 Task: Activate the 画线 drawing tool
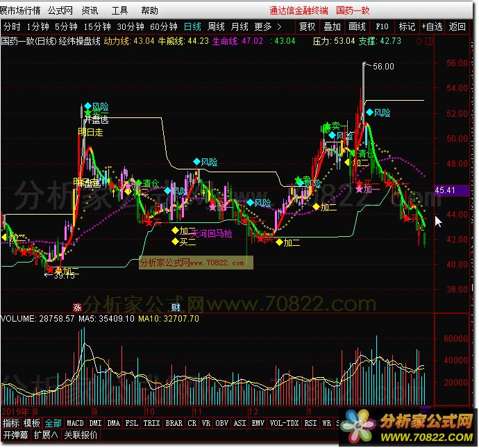coord(357,27)
